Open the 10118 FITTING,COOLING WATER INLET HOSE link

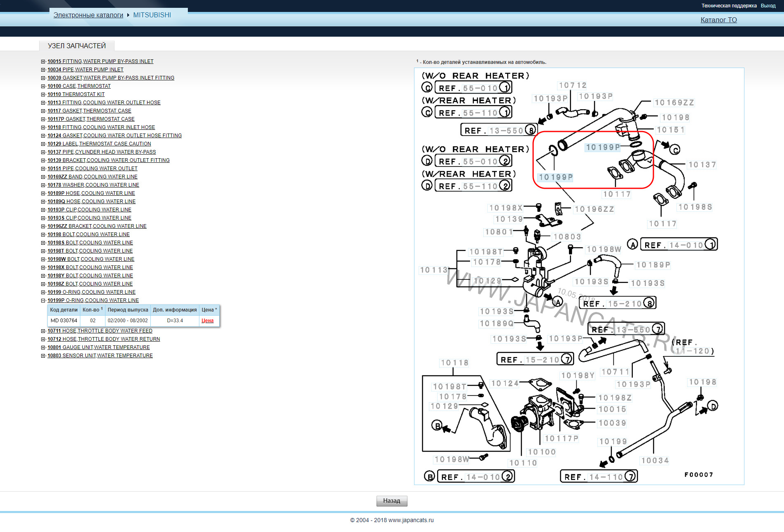tap(101, 127)
